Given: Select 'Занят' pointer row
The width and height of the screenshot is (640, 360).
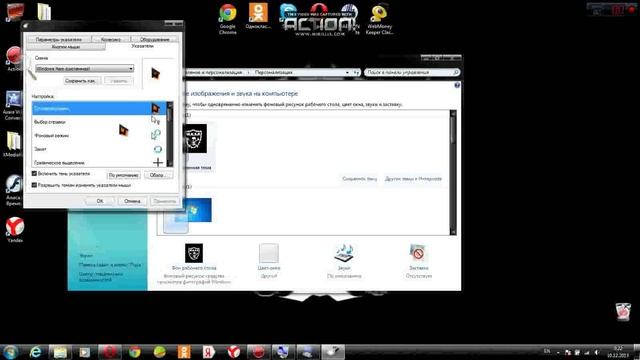Looking at the screenshot, I should (99, 149).
